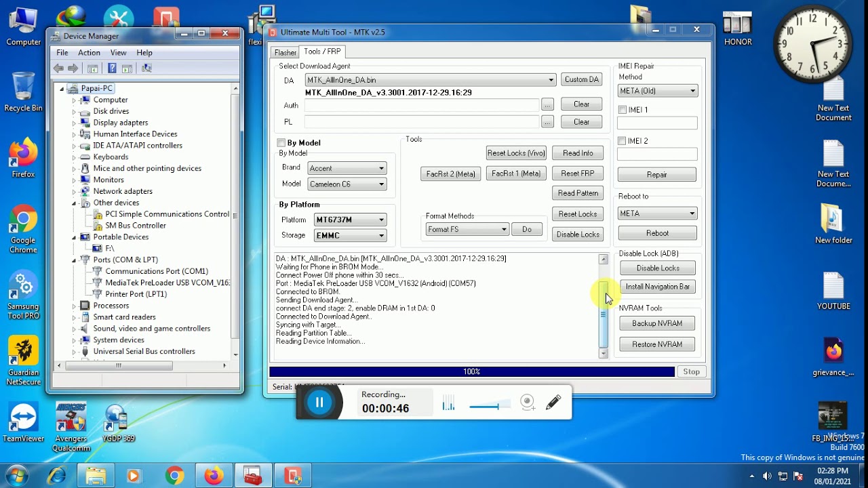The image size is (868, 488).
Task: Open the Platform dropdown showing MT6737M
Action: pyautogui.click(x=350, y=220)
